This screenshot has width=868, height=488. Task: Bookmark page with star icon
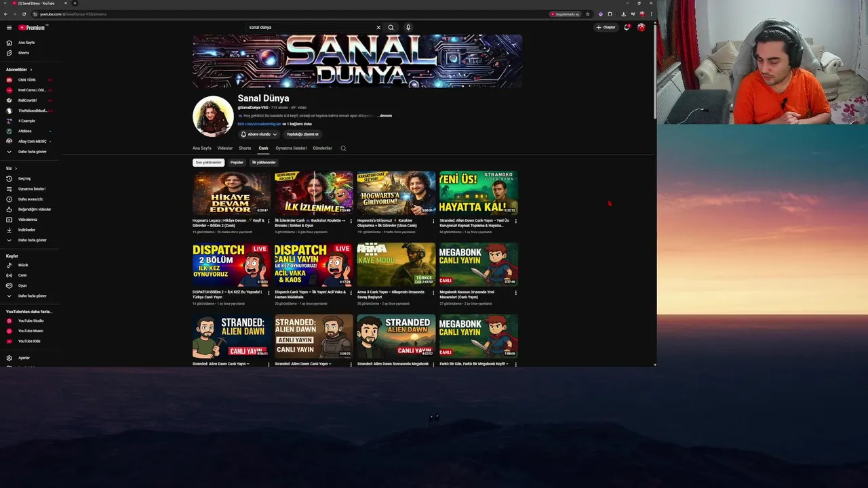coord(588,14)
